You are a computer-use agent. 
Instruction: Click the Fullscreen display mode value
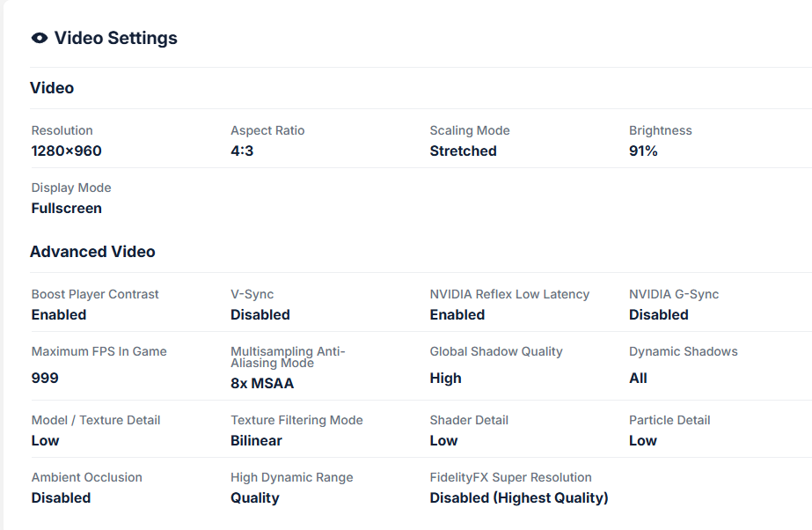point(66,208)
